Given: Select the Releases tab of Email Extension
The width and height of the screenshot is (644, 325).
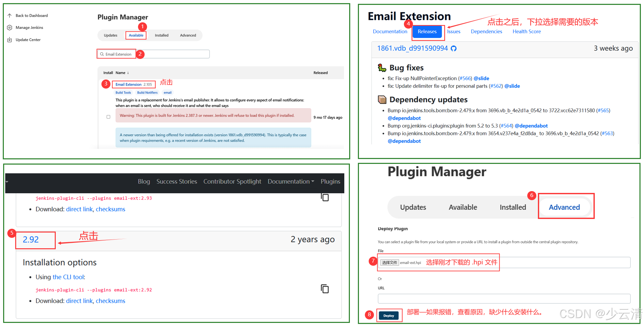Looking at the screenshot, I should pos(427,31).
